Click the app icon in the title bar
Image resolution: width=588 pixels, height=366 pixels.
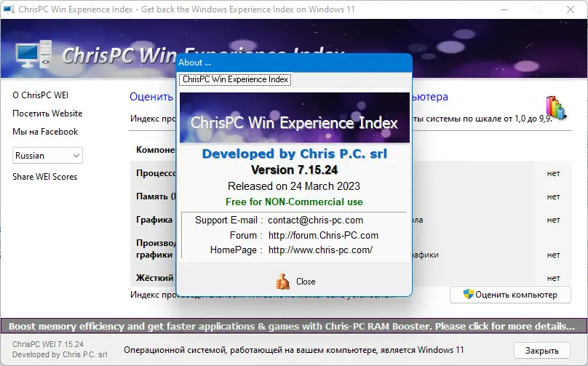point(9,9)
